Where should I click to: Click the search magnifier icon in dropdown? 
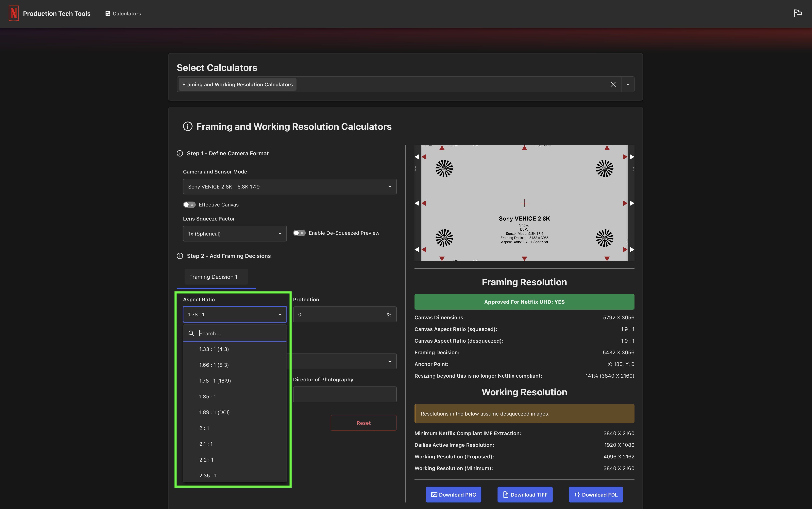point(191,333)
